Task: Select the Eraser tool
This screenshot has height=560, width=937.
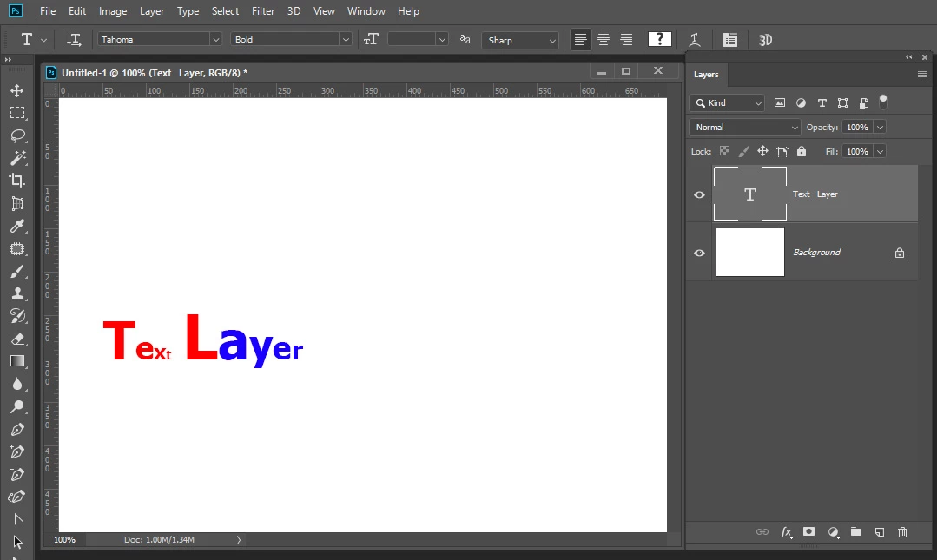Action: click(16, 339)
